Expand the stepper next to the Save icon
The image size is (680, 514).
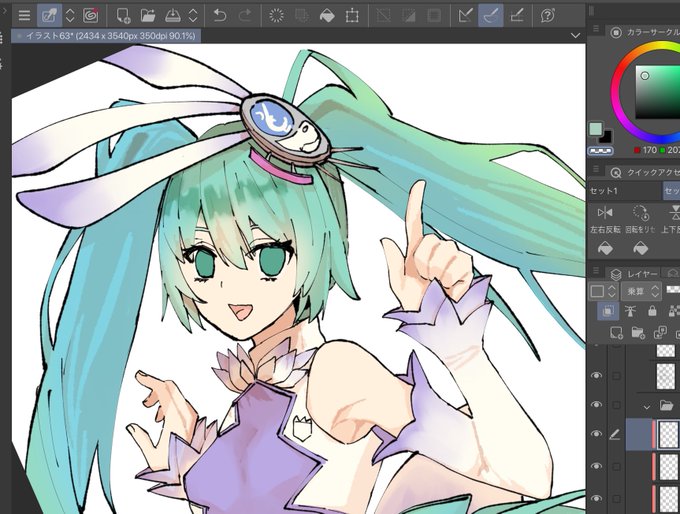point(193,16)
